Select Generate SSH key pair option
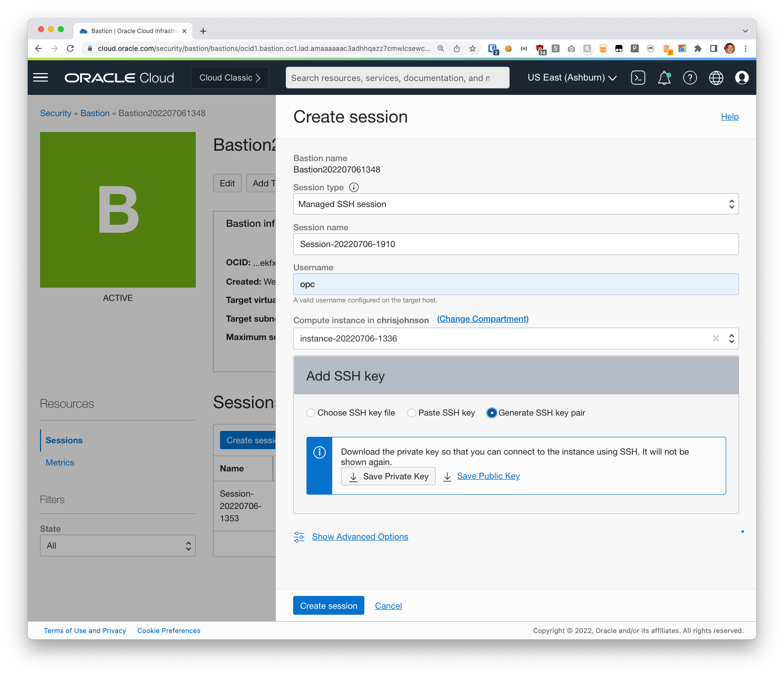The height and width of the screenshot is (676, 784). 491,413
